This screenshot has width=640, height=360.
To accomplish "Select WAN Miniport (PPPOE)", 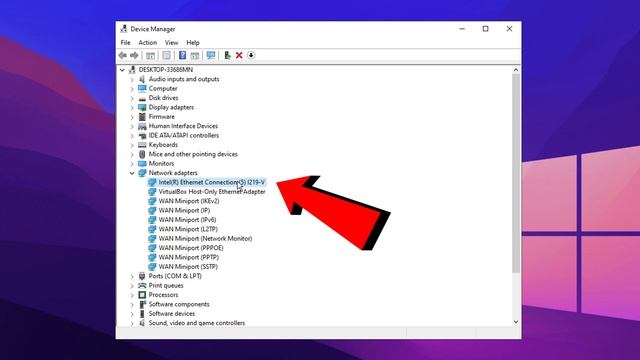I will pos(191,248).
